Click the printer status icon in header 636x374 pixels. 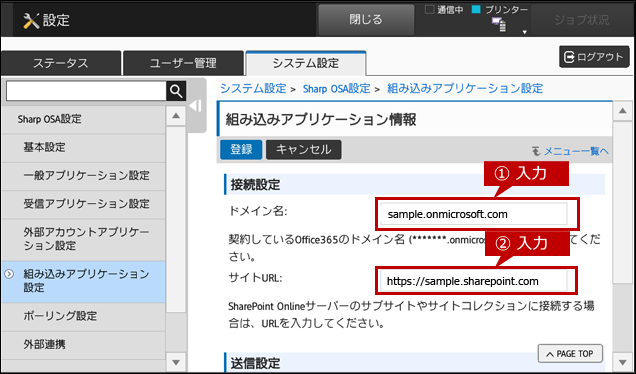tap(499, 24)
